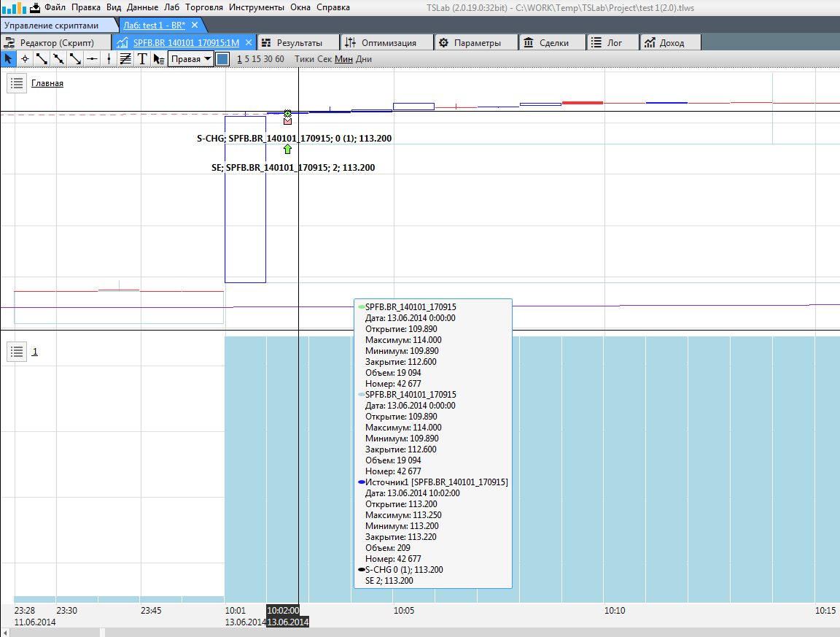Switch timeframe unit to Тики
840x637 pixels.
[x=304, y=59]
